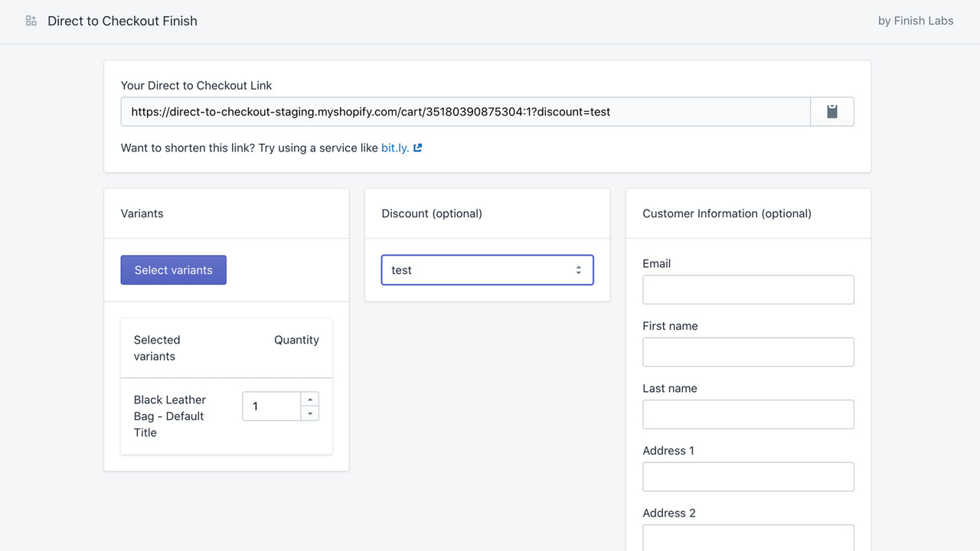
Task: Click the dual-arrow icon in the discount selector
Action: (579, 269)
